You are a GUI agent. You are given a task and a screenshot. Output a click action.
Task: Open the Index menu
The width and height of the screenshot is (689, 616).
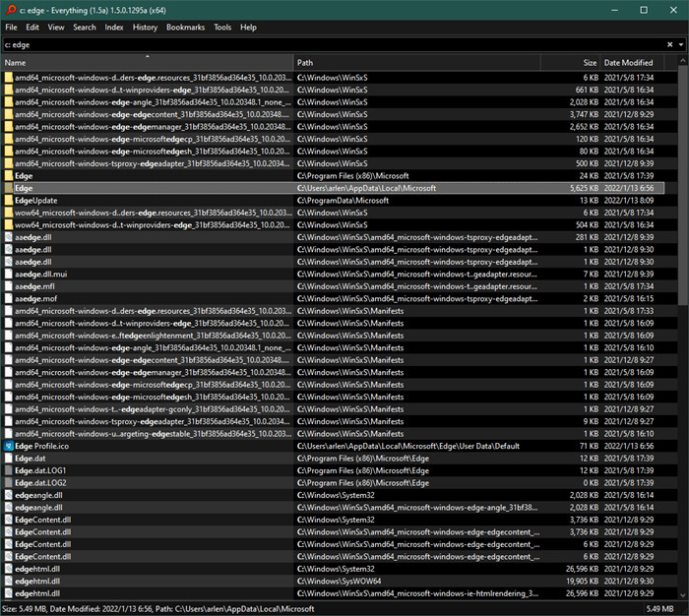pyautogui.click(x=114, y=28)
